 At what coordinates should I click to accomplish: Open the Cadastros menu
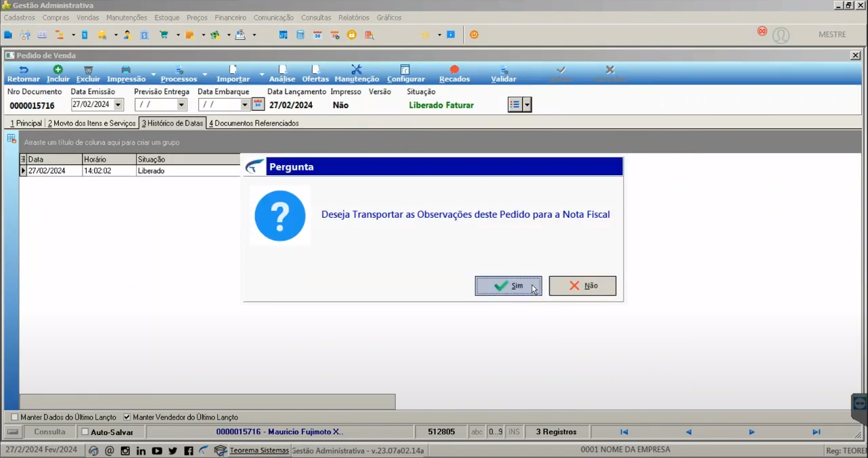coord(19,18)
